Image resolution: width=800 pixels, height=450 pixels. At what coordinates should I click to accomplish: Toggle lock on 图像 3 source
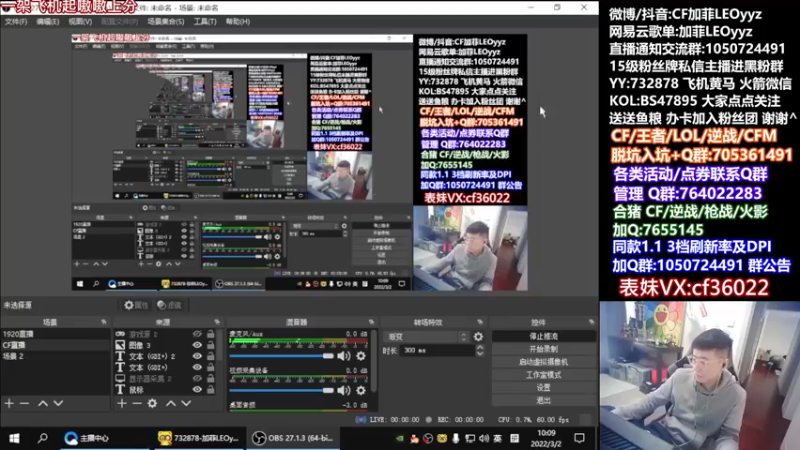(210, 345)
